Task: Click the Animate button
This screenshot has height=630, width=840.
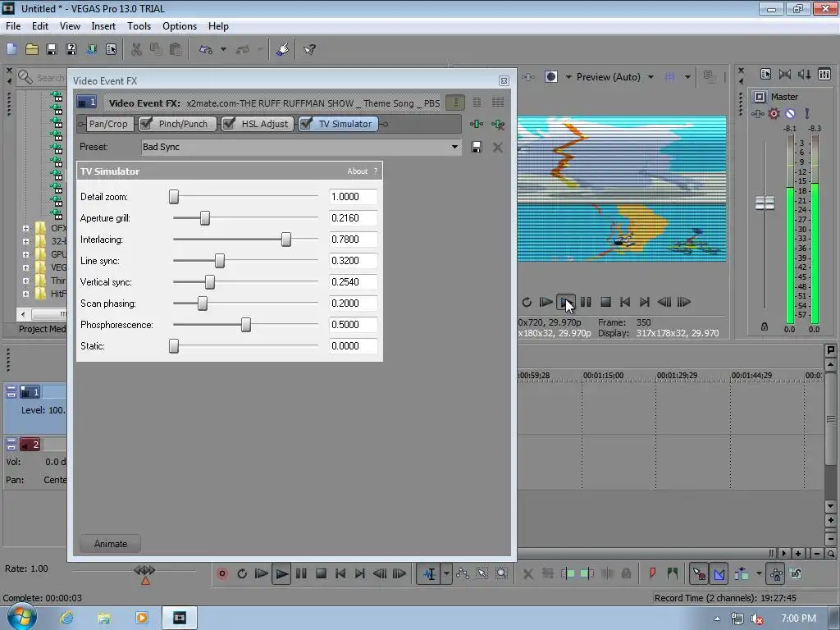Action: [x=111, y=544]
